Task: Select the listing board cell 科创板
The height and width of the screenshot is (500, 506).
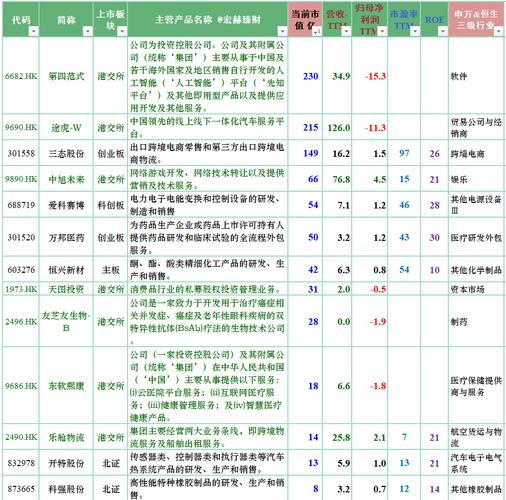Action: pos(111,205)
